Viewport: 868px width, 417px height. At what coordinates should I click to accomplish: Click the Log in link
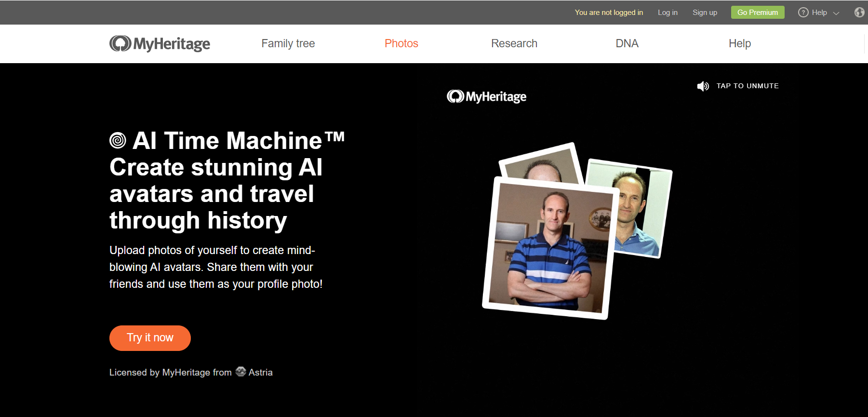coord(668,13)
